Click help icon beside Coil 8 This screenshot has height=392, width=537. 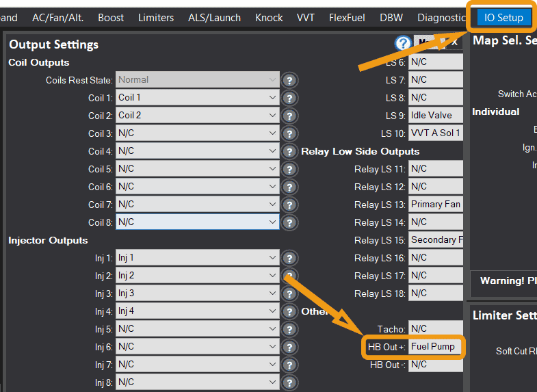289,222
